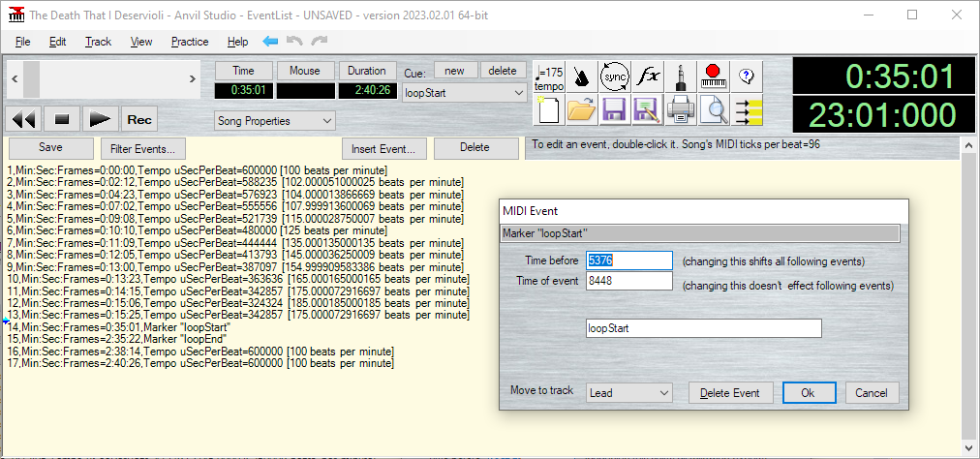
Task: Open the fx effects tool
Action: [649, 76]
